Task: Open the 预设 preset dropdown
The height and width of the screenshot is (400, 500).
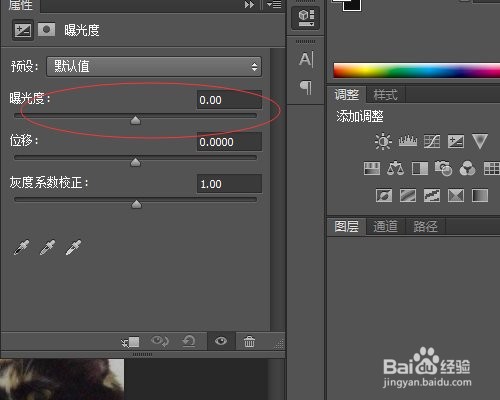Action: tap(154, 67)
